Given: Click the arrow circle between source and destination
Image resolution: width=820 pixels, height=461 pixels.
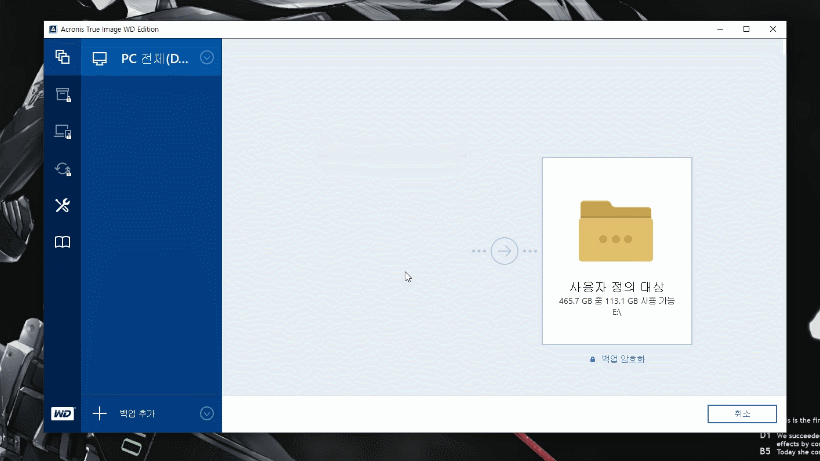Looking at the screenshot, I should 504,251.
